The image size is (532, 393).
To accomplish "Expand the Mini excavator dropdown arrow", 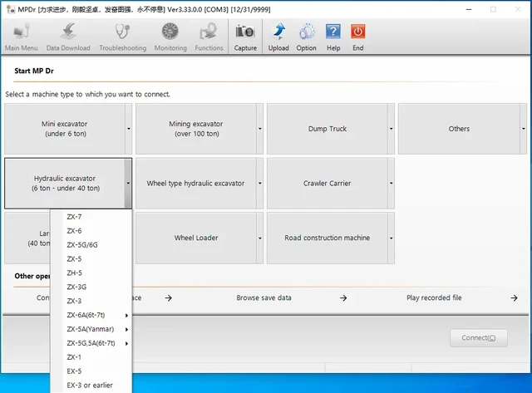I will click(129, 129).
